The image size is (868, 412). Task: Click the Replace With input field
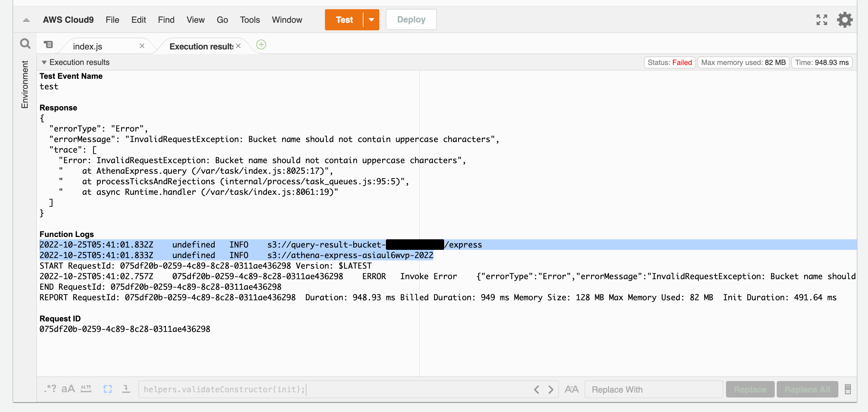point(654,389)
